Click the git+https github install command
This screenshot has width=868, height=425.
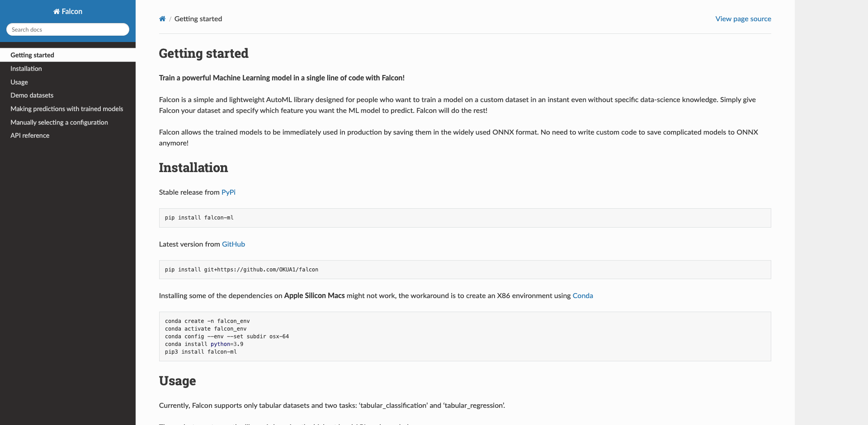click(241, 270)
